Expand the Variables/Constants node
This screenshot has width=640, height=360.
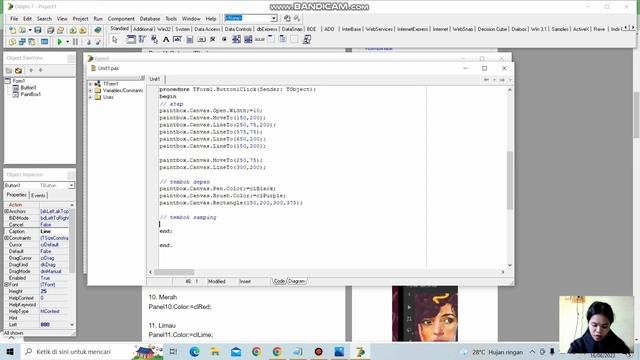point(91,91)
